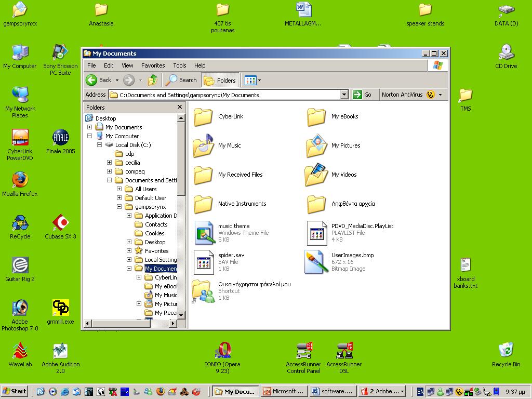Expand the address bar dropdown list

344,95
